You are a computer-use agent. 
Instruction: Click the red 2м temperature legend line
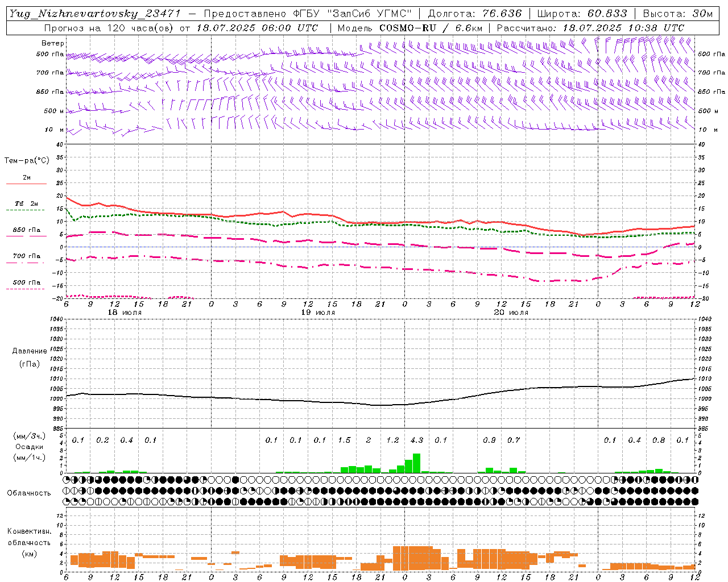point(26,184)
